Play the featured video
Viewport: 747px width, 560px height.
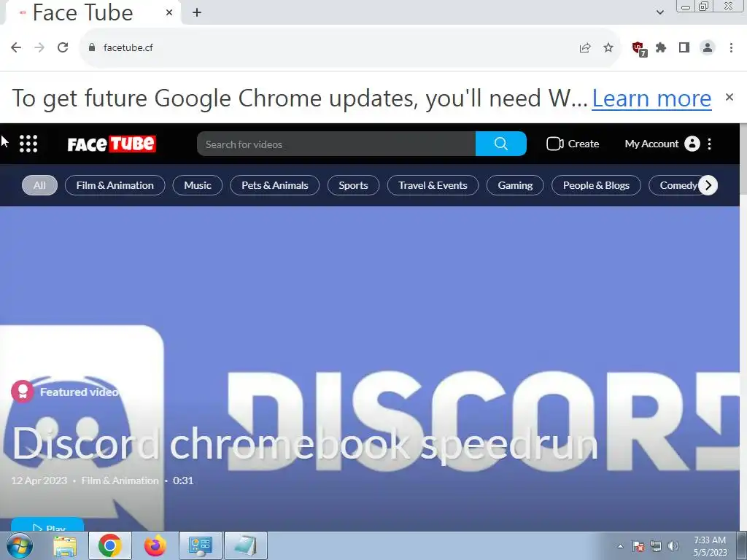click(47, 525)
